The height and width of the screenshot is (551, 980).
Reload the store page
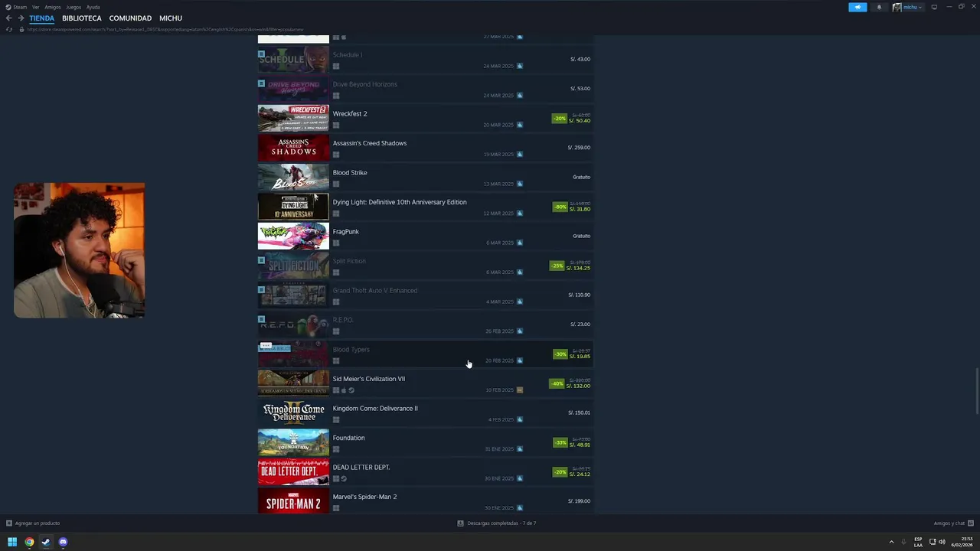tap(9, 29)
